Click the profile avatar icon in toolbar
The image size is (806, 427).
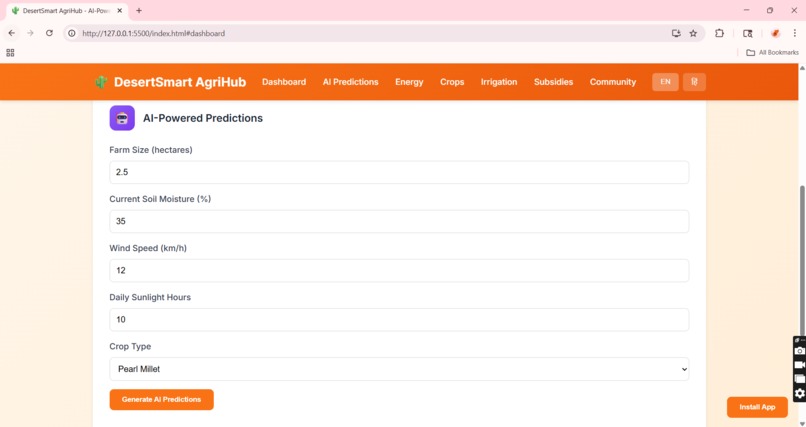point(775,33)
